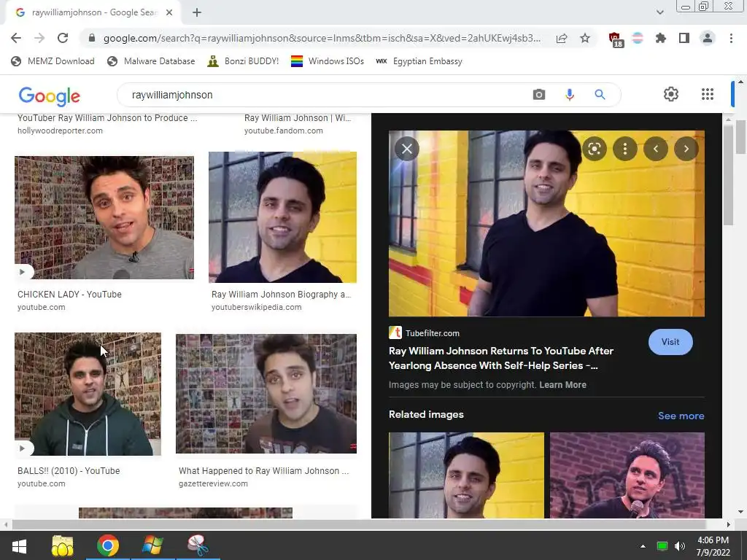This screenshot has height=560, width=747.
Task: Go back to previous page
Action: (x=16, y=38)
